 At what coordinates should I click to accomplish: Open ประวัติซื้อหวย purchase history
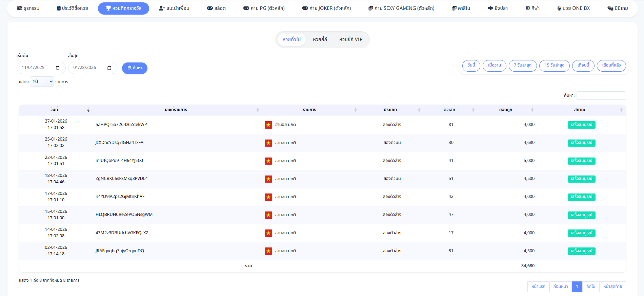coord(72,8)
